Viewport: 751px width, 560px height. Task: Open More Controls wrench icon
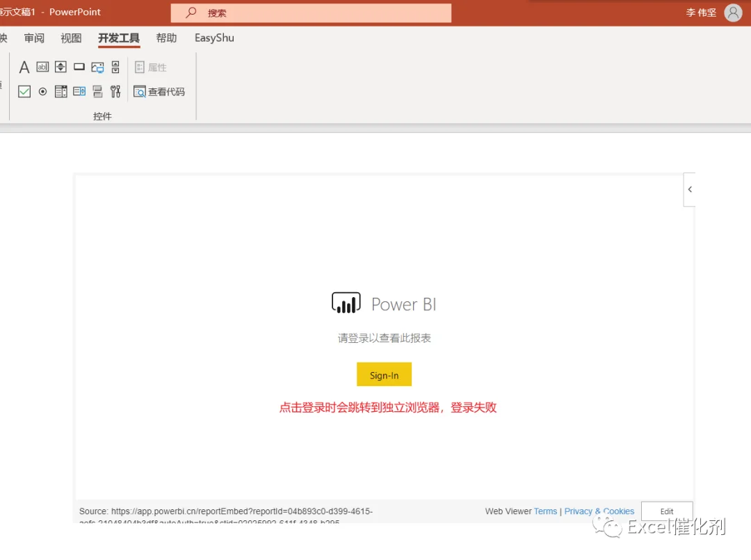pos(115,92)
